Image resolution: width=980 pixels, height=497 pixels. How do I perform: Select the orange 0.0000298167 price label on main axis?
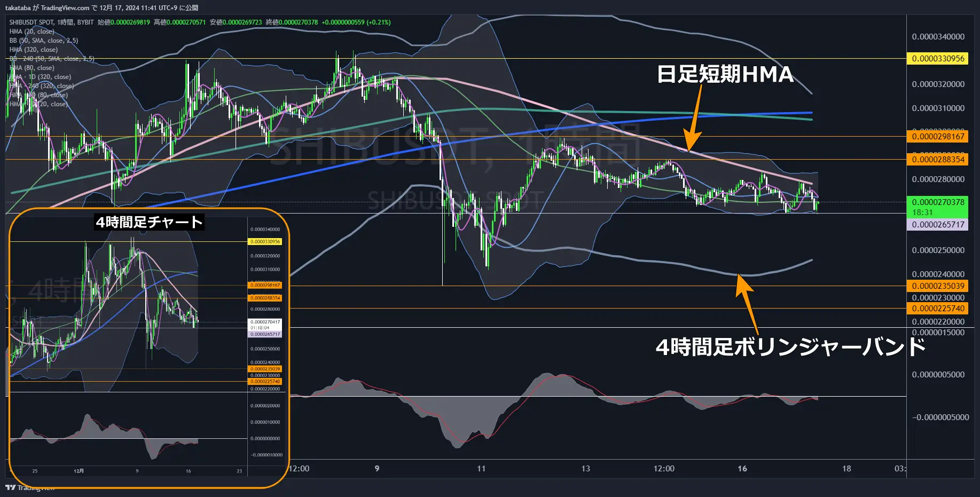click(x=938, y=137)
